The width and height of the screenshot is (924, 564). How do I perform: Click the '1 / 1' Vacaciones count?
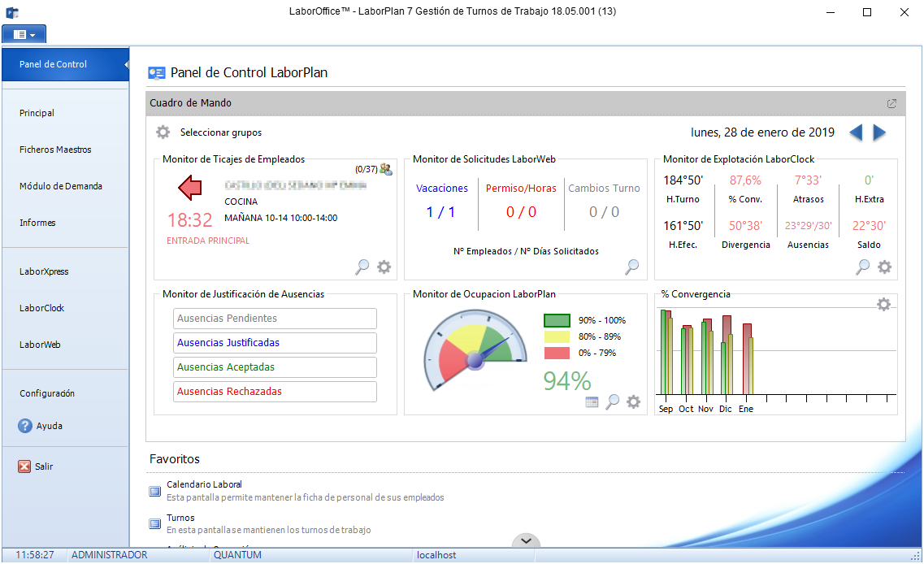tap(440, 212)
